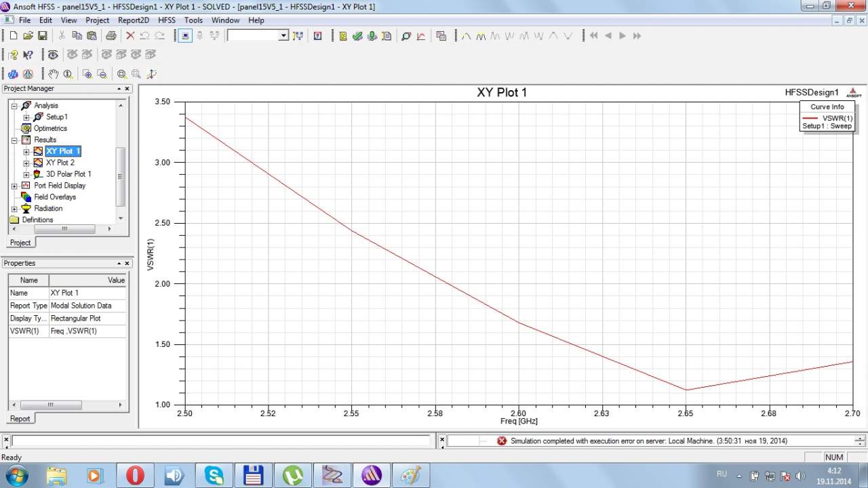Open the File menu
The image size is (868, 488).
(24, 20)
